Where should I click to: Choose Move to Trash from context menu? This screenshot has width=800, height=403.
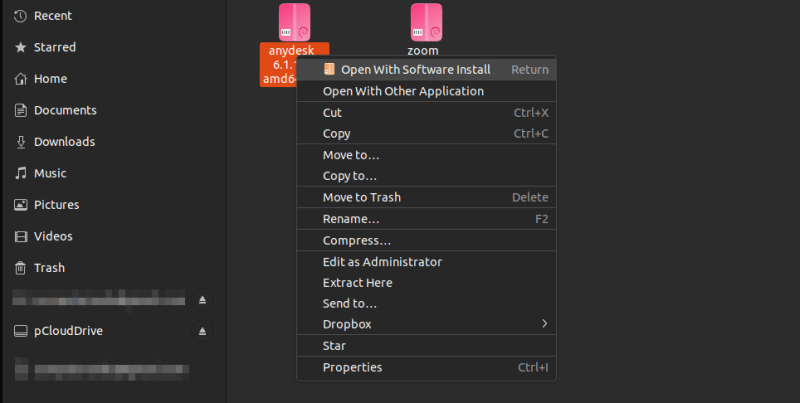361,197
